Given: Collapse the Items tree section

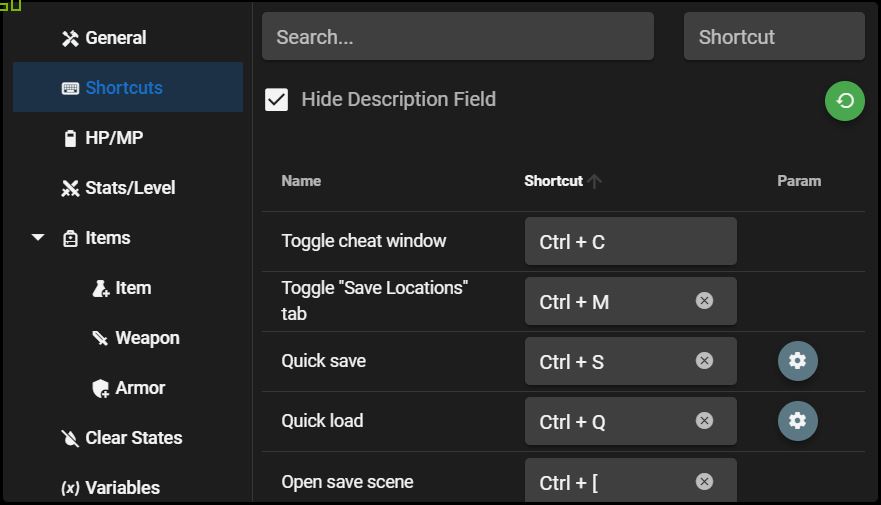Looking at the screenshot, I should tap(38, 238).
